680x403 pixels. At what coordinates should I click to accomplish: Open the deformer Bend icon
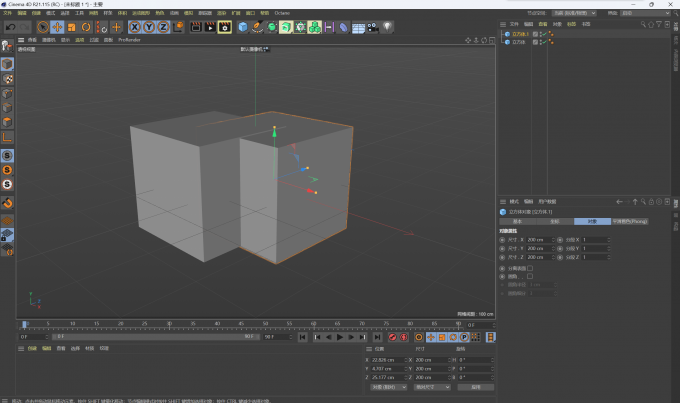[x=343, y=27]
